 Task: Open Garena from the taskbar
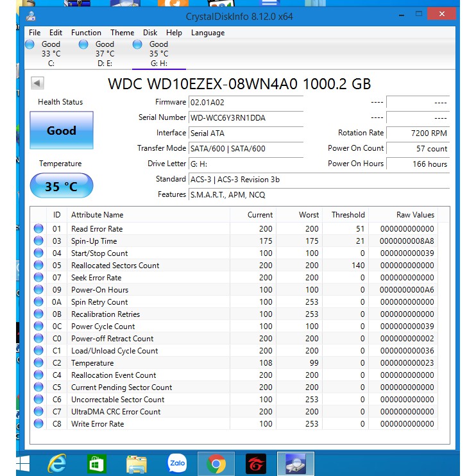tap(256, 464)
